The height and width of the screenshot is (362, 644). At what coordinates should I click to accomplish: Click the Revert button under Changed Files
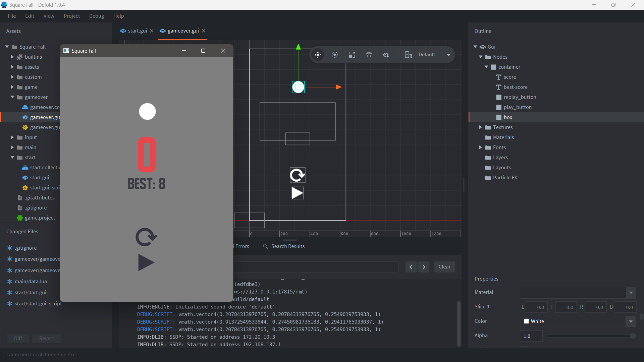(x=47, y=338)
